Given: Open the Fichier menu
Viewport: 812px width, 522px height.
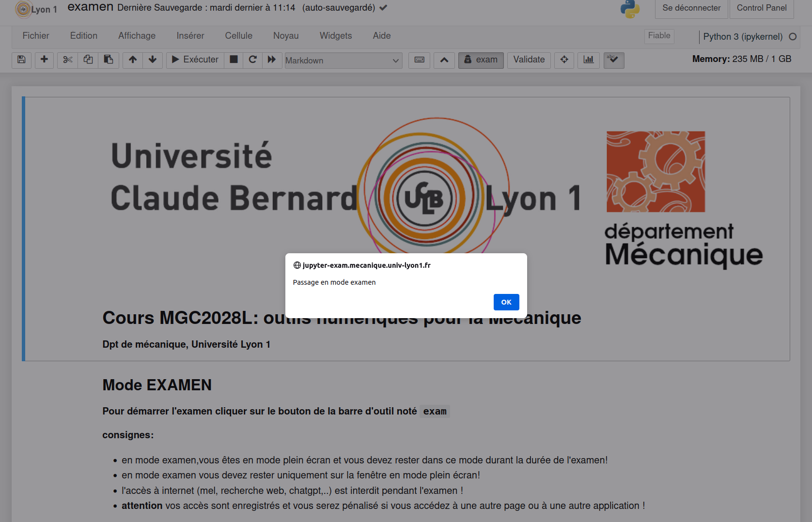Looking at the screenshot, I should point(36,36).
